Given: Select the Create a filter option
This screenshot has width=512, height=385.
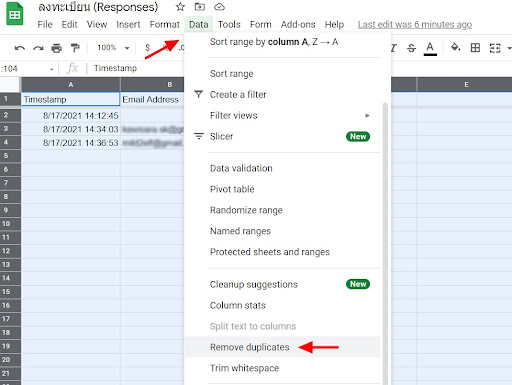Looking at the screenshot, I should pyautogui.click(x=238, y=94).
